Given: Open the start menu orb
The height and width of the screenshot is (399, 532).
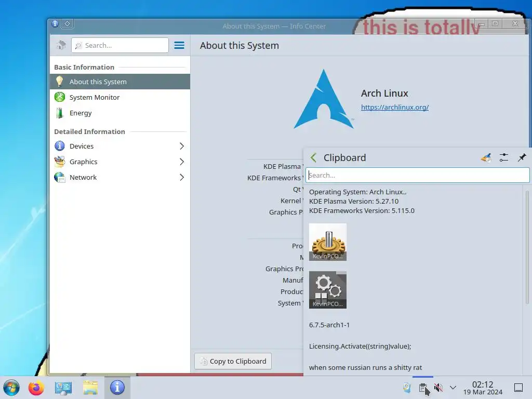Looking at the screenshot, I should pos(11,388).
